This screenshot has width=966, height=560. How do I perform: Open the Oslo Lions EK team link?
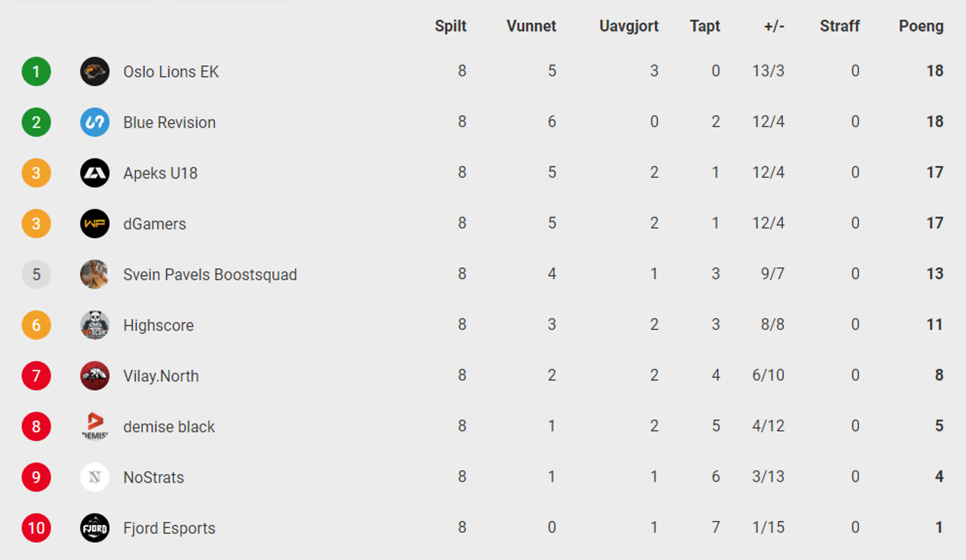(x=171, y=71)
